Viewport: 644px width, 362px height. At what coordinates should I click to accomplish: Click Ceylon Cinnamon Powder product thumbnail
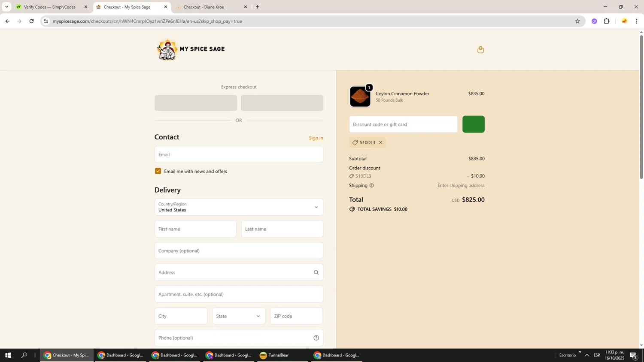(x=360, y=97)
